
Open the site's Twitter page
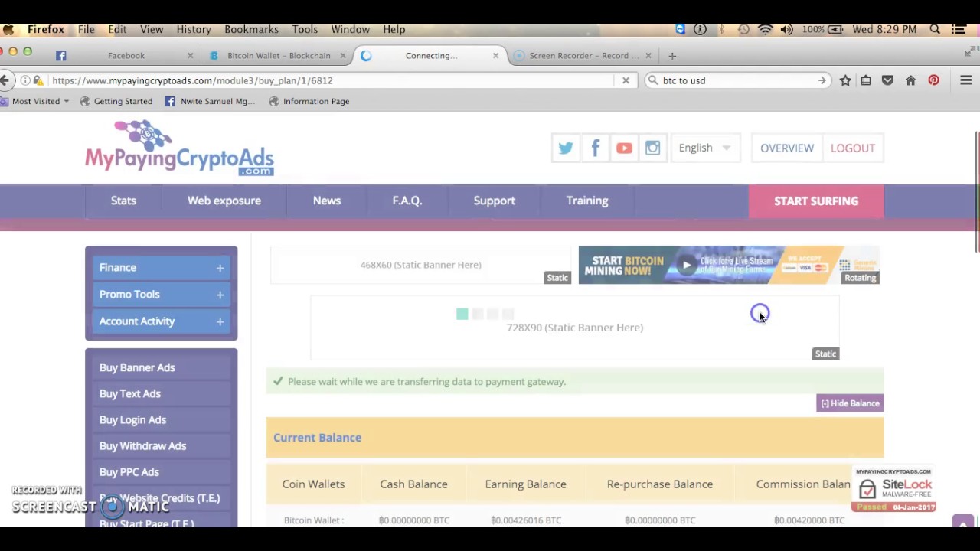566,148
